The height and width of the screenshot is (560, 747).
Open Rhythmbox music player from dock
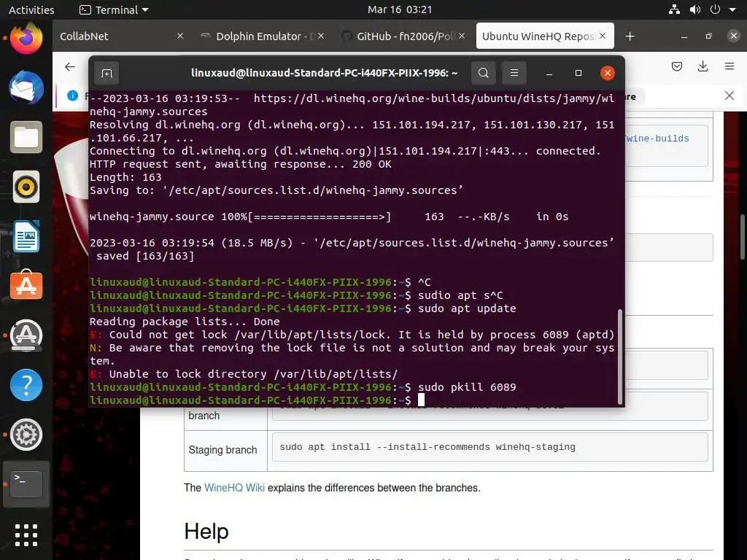(x=26, y=187)
